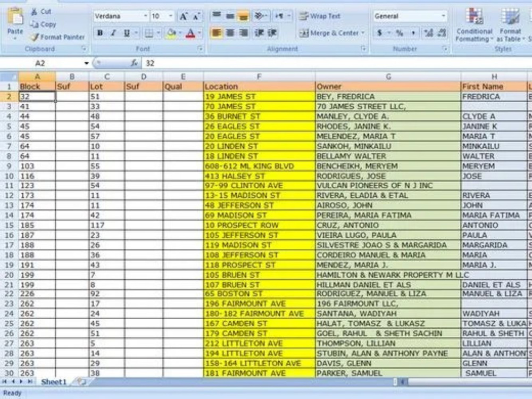Open the font size 10 dropdown
Screen dimensions: 532x399
pos(171,16)
